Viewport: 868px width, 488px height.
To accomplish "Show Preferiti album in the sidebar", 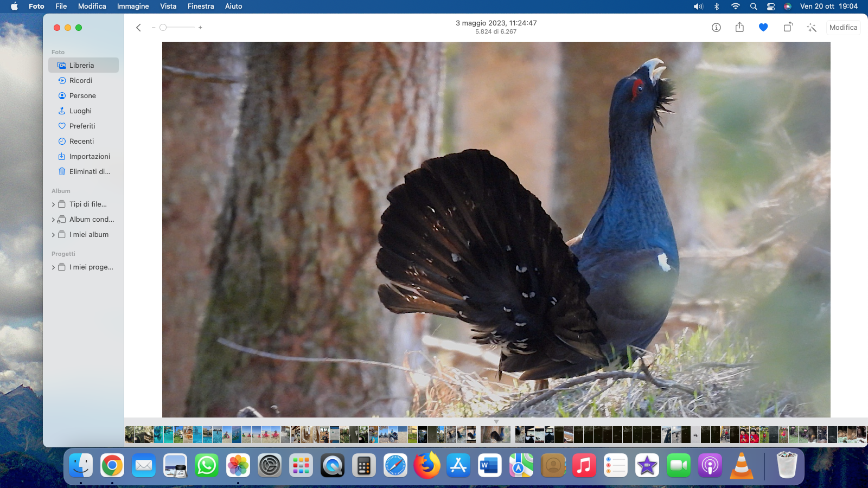I will point(84,126).
